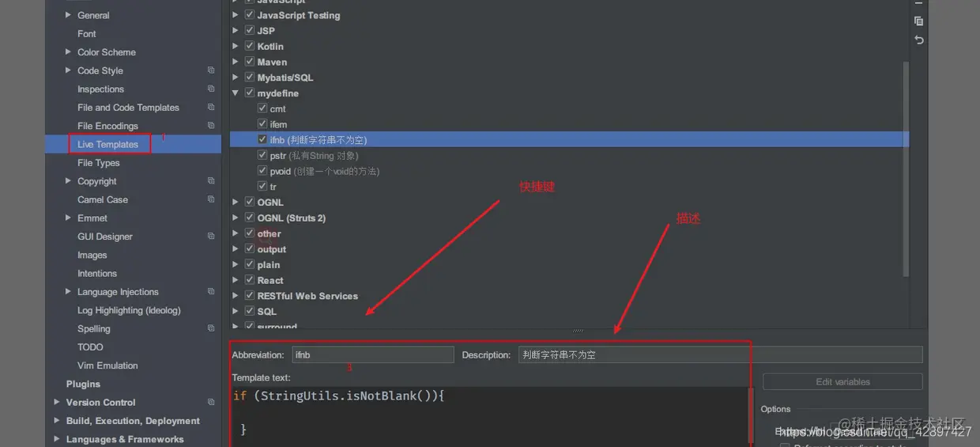
Task: Expand the SQL template group arrow
Action: pyautogui.click(x=236, y=312)
